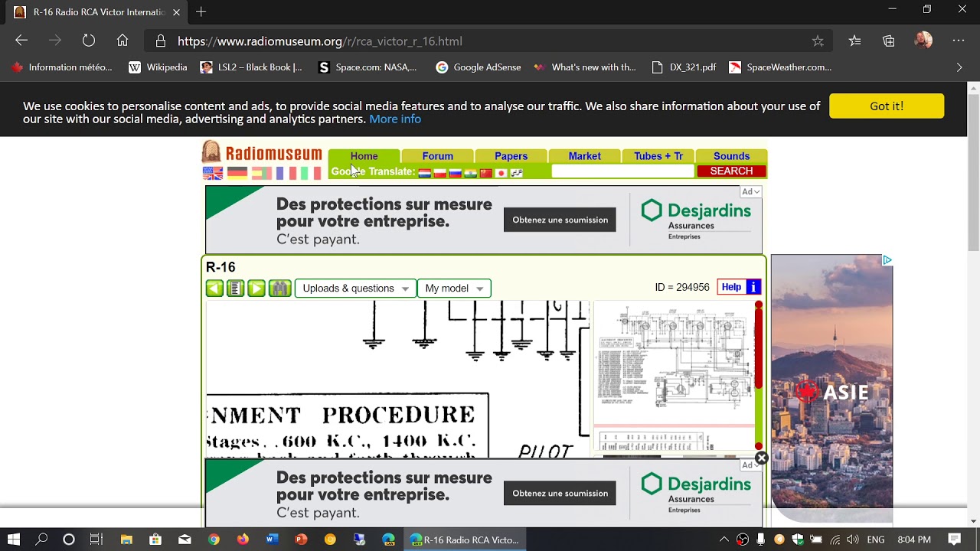Open Space.com: NASA bookmark
This screenshot has height=551, width=980.
pos(367,67)
